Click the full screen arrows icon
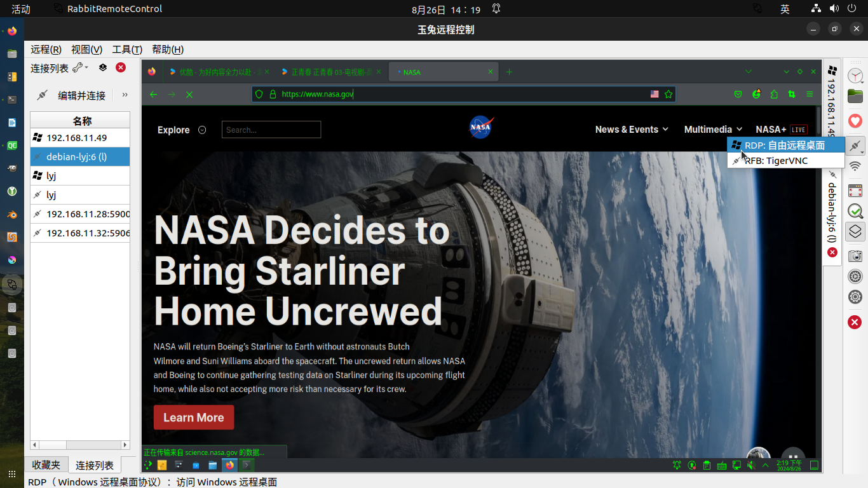Image resolution: width=868 pixels, height=488 pixels. click(855, 190)
